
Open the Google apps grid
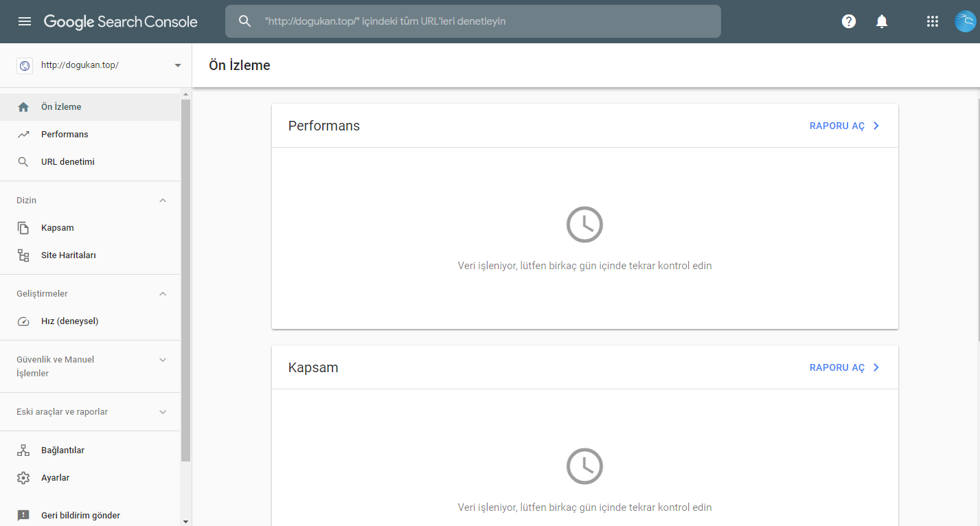tap(933, 21)
